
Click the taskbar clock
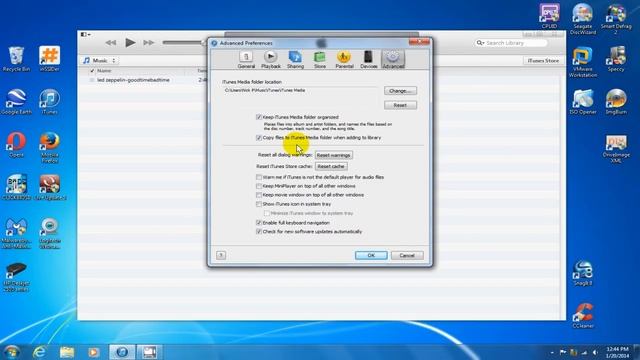(x=618, y=352)
